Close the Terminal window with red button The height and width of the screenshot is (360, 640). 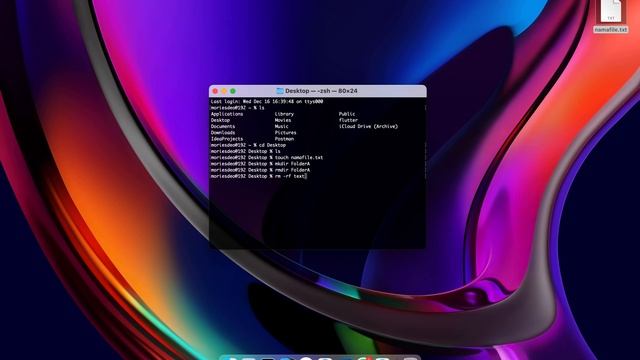click(x=215, y=91)
